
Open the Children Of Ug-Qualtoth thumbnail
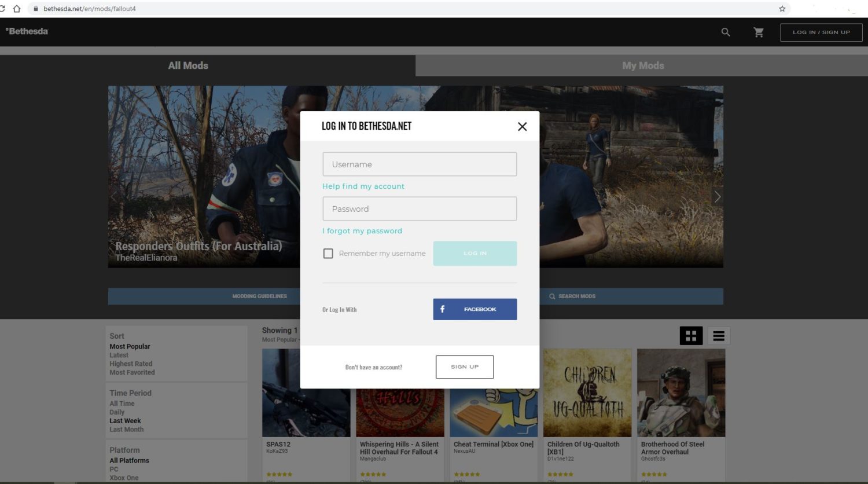[587, 393]
